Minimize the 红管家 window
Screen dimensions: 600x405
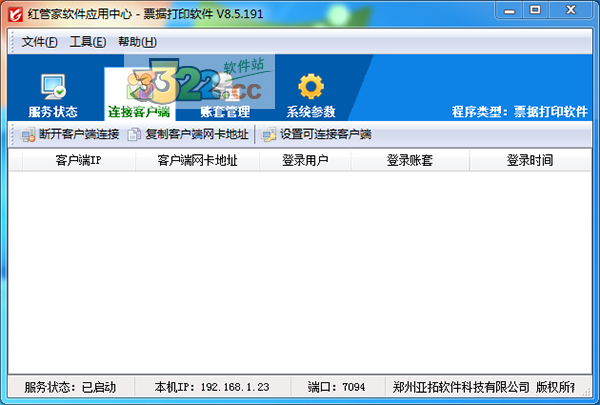coord(509,10)
